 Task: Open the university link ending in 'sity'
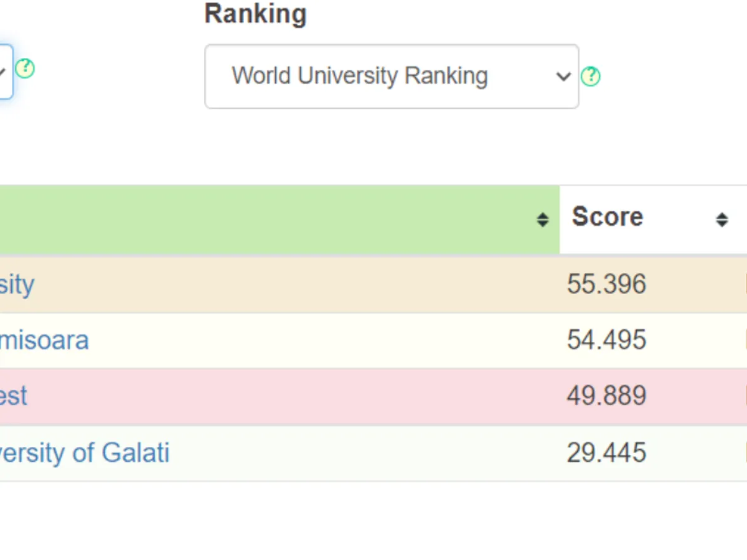[x=17, y=285]
